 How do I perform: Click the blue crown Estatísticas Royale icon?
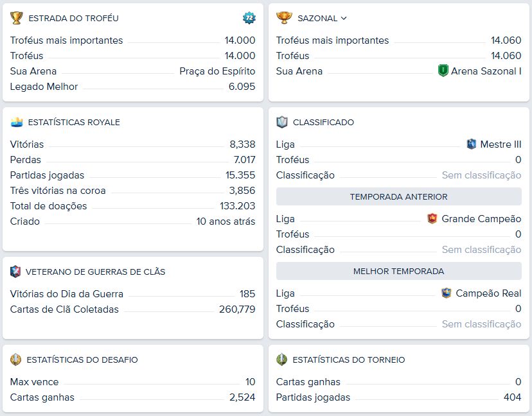click(17, 122)
